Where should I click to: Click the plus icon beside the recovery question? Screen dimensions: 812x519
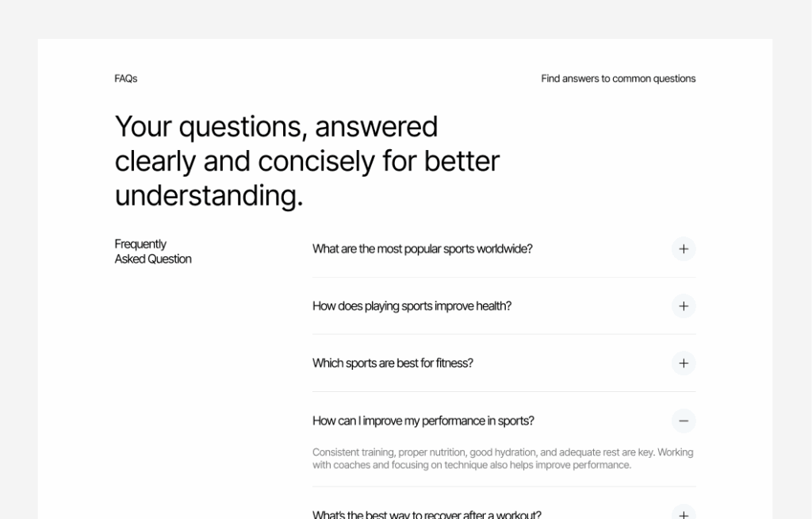click(x=684, y=513)
